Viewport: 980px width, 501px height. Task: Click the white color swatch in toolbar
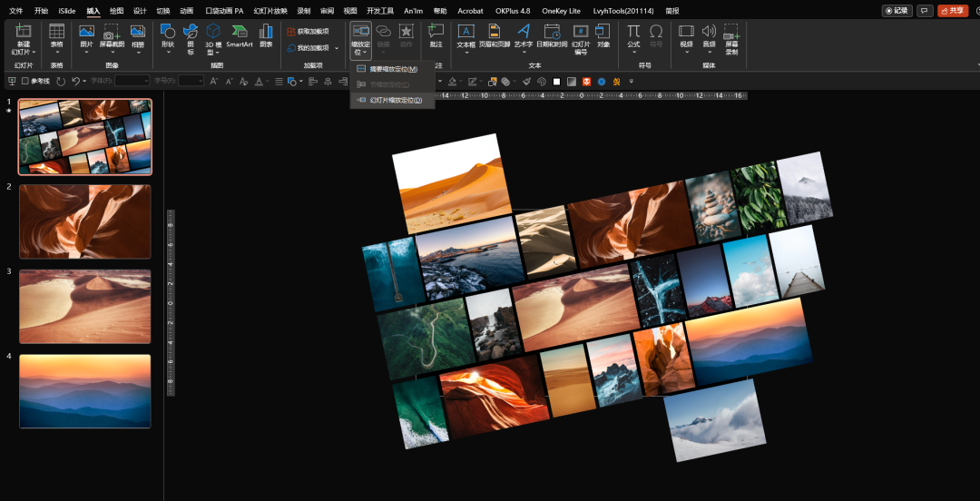coord(556,82)
